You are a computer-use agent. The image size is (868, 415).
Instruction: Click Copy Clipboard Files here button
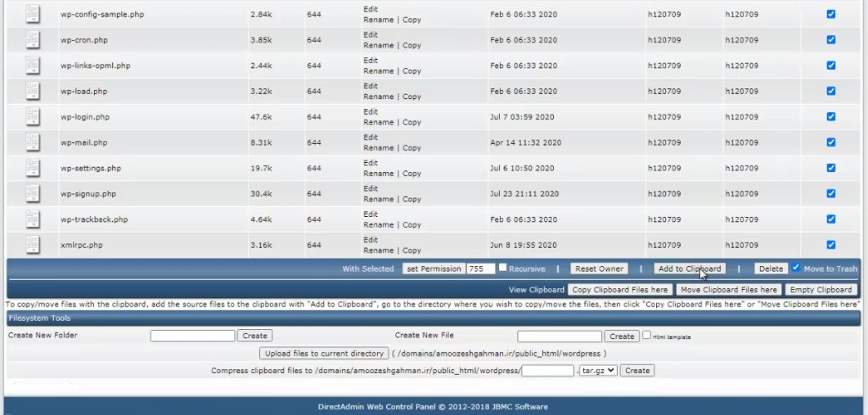[620, 290]
